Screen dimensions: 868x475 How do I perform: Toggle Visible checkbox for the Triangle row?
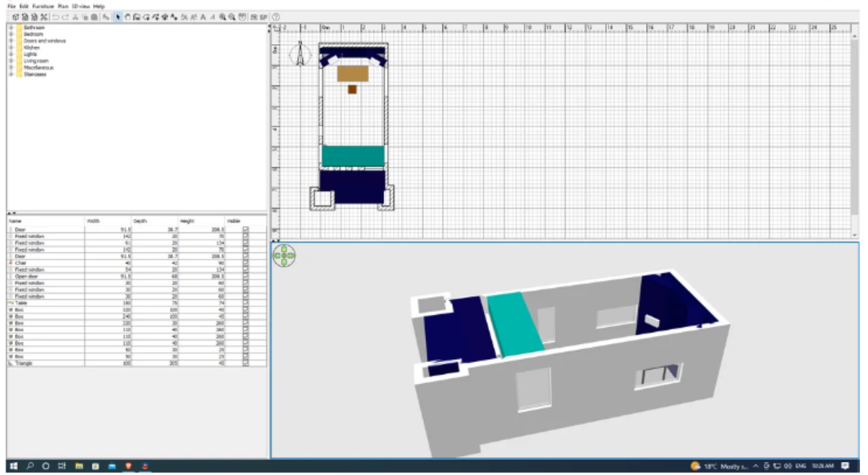(246, 363)
